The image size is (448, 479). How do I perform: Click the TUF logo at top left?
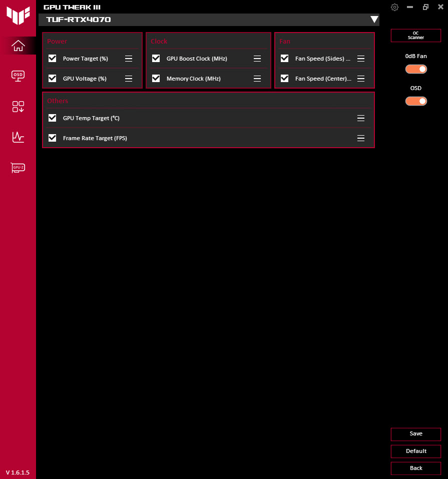(18, 16)
